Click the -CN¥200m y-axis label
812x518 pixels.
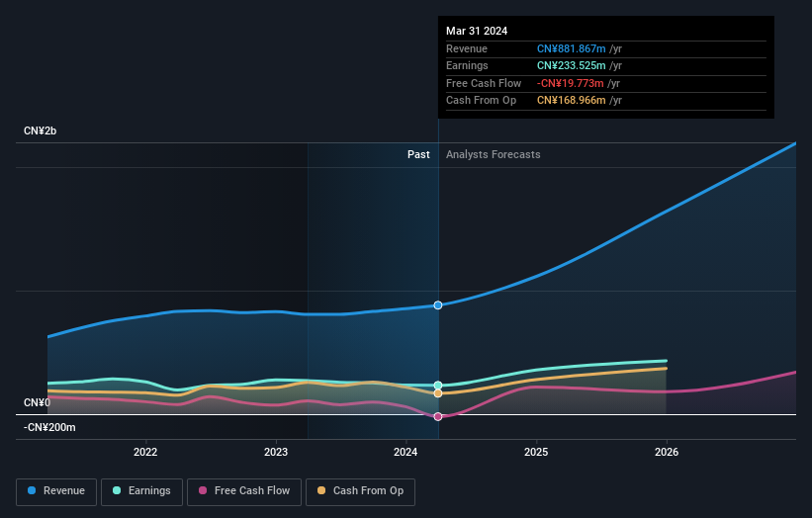49,427
